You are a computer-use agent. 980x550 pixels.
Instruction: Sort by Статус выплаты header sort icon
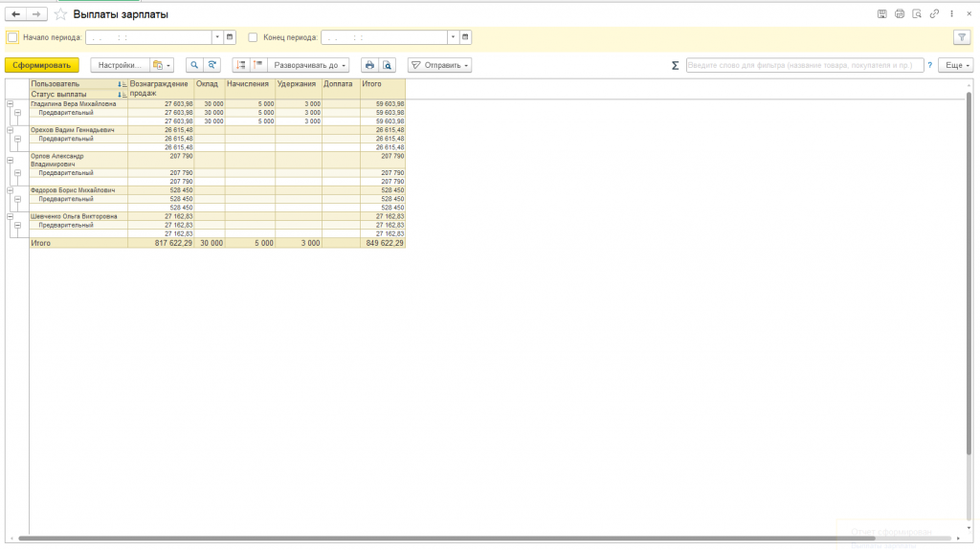pos(122,95)
